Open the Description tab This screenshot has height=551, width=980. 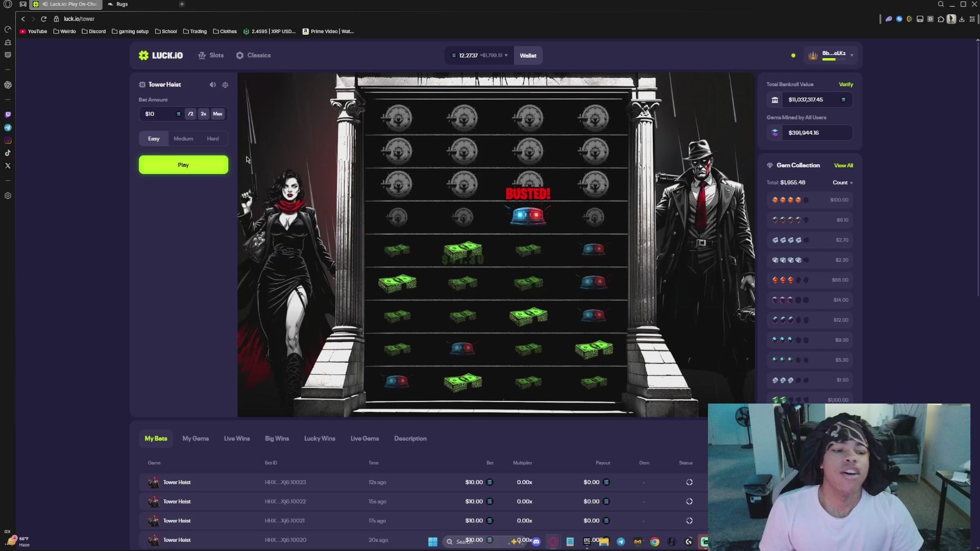(x=410, y=439)
